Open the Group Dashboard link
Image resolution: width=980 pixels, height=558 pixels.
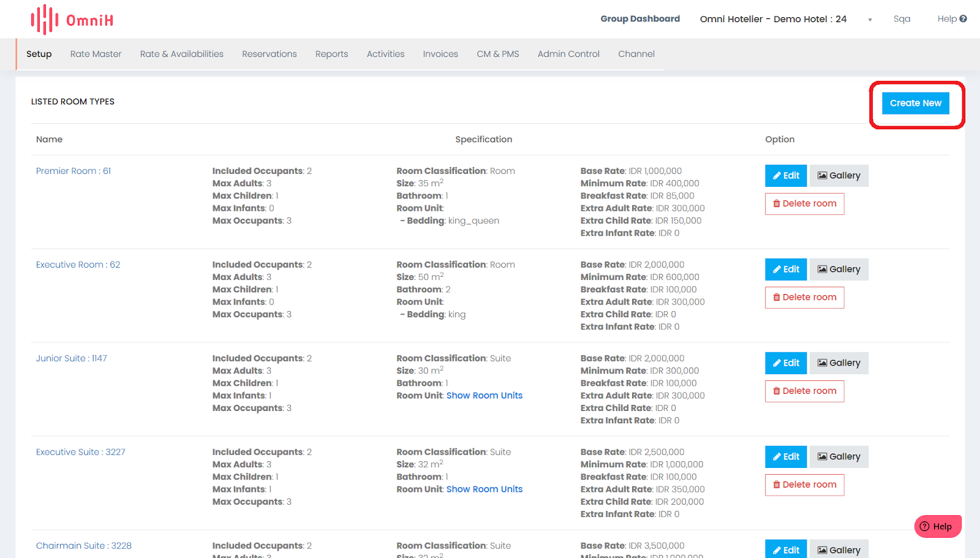click(640, 19)
